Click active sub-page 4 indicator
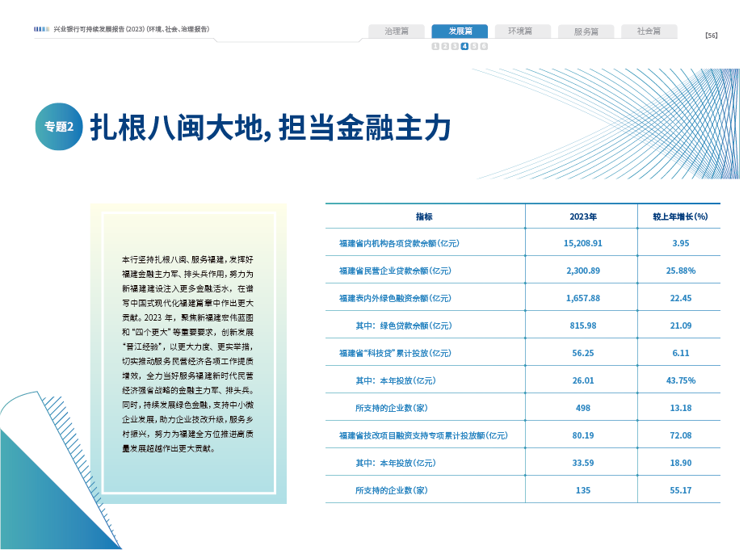This screenshot has width=756, height=550. point(464,47)
